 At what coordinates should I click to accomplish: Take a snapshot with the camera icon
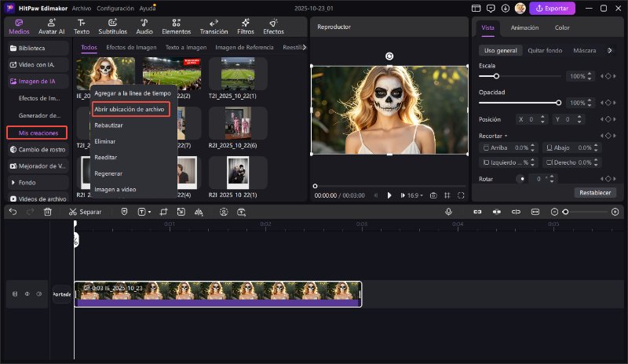point(433,195)
